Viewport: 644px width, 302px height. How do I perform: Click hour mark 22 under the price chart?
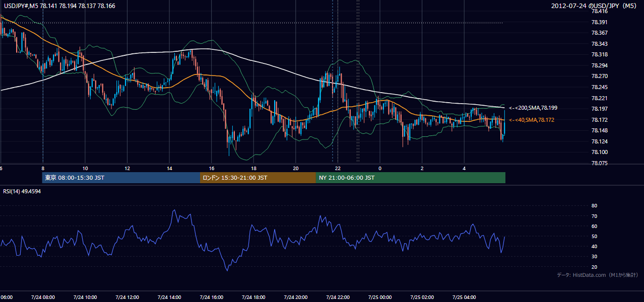(x=338, y=168)
